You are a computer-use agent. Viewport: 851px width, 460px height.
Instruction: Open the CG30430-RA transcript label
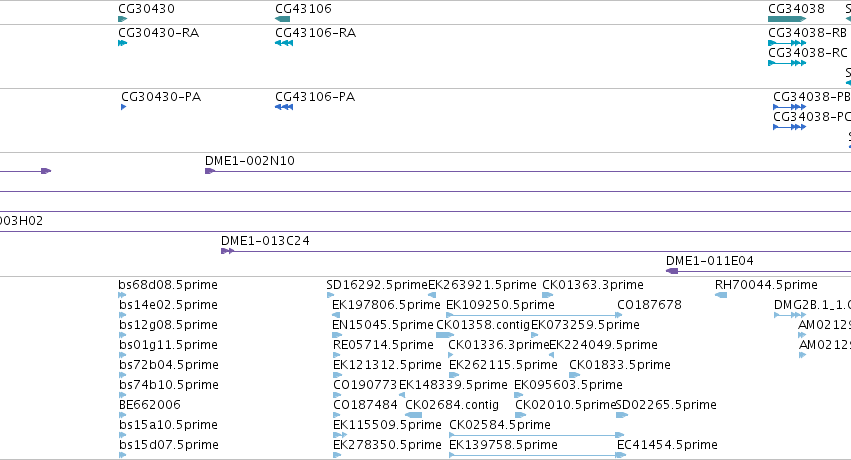(x=158, y=33)
